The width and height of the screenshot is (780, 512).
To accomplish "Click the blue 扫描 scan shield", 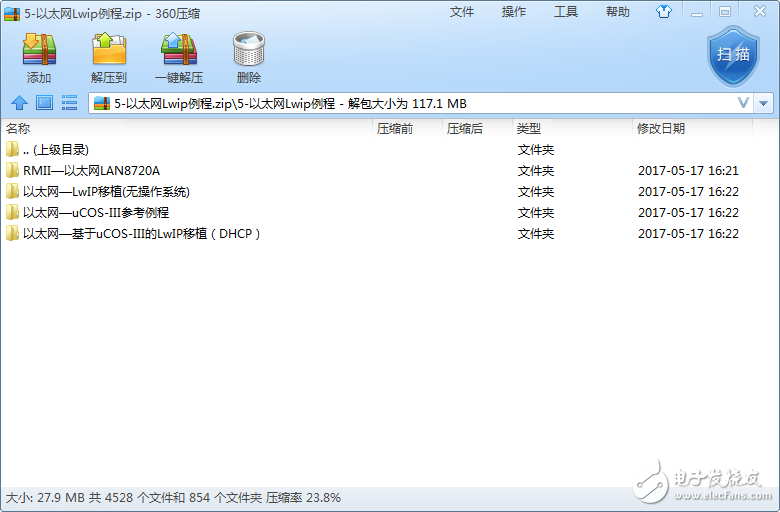I will pos(734,56).
